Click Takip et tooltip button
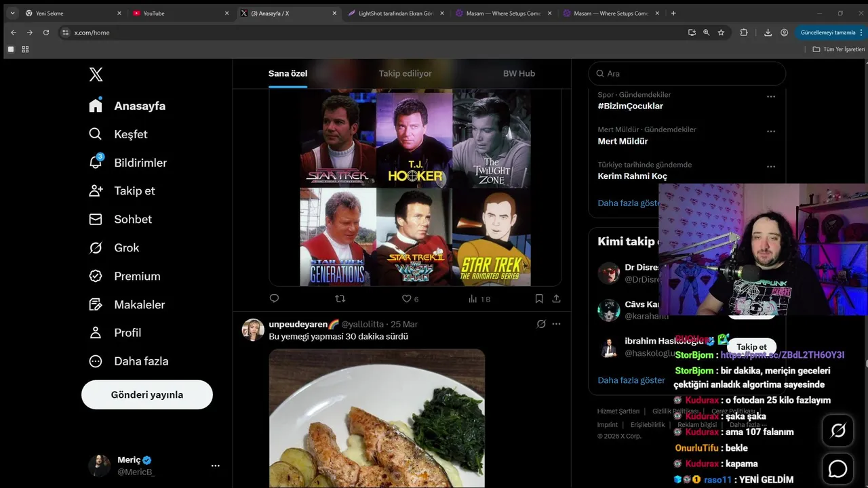 pyautogui.click(x=751, y=347)
